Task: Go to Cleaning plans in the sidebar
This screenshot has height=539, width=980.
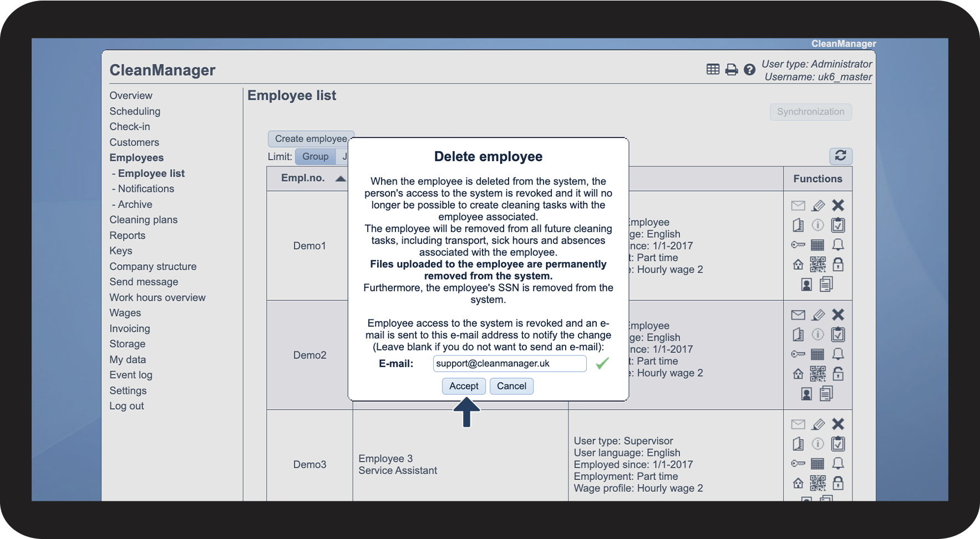Action: click(x=144, y=220)
